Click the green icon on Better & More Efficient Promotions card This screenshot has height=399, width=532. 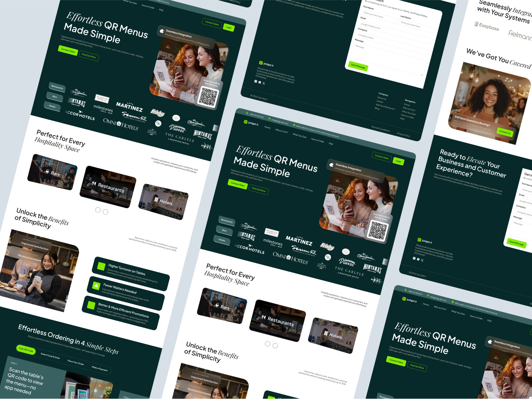click(91, 305)
